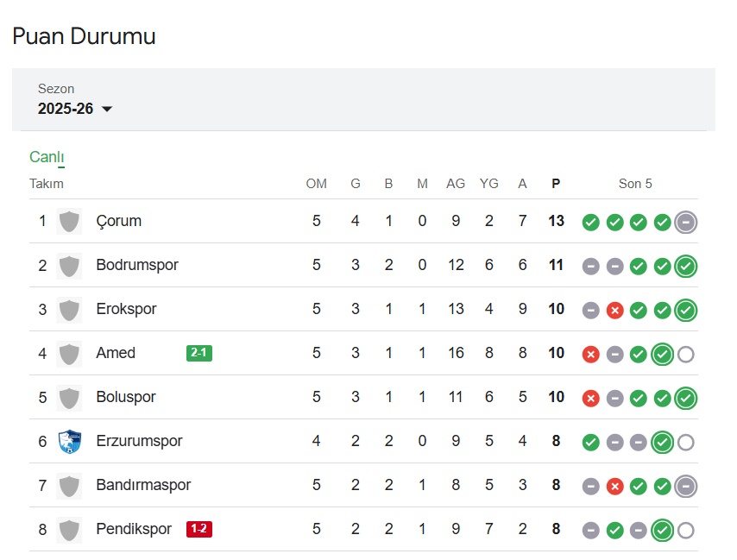Image resolution: width=737 pixels, height=560 pixels.
Task: Click Erokspor's red loss icon in Son 5
Action: point(614,311)
